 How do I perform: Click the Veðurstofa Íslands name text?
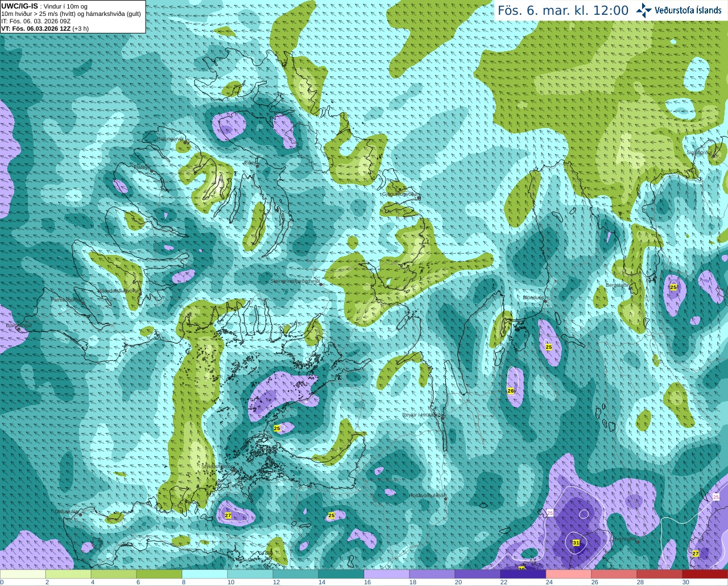688,10
